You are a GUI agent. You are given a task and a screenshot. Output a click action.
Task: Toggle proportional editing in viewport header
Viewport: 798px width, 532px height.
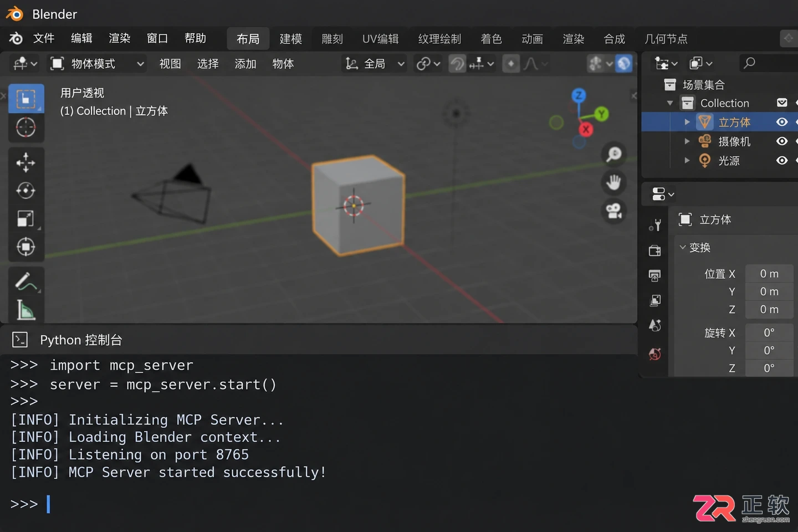tap(511, 64)
